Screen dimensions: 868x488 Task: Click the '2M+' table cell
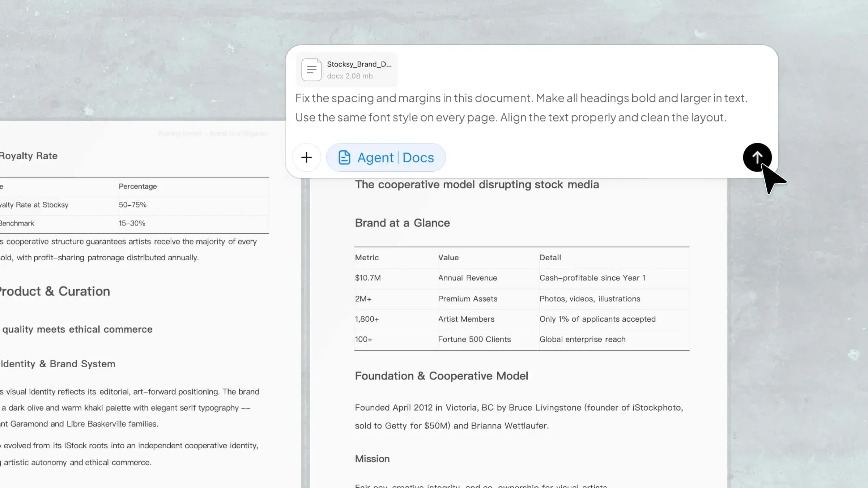(x=363, y=299)
